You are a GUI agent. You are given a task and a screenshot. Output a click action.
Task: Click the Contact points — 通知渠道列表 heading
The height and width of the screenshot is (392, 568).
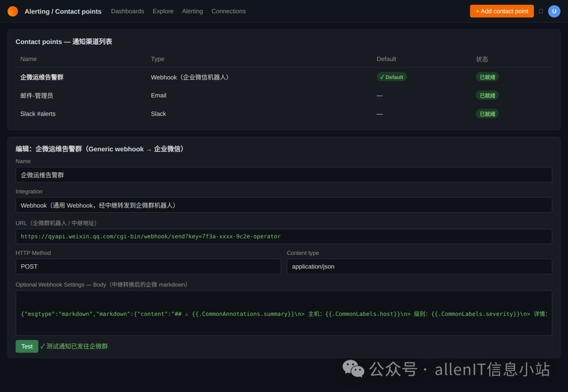pyautogui.click(x=64, y=42)
